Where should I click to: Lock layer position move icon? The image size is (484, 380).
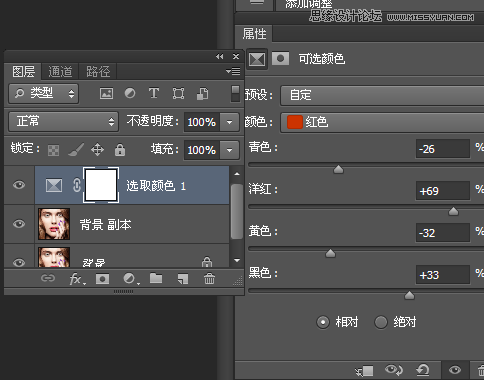(x=97, y=150)
